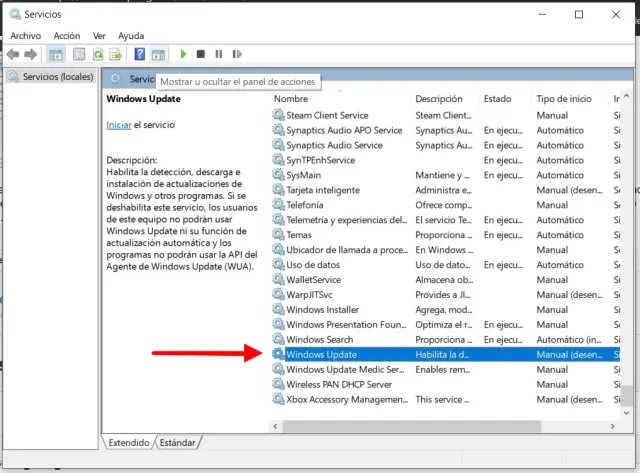Select Windows Update Medic Ser... row

(446, 369)
